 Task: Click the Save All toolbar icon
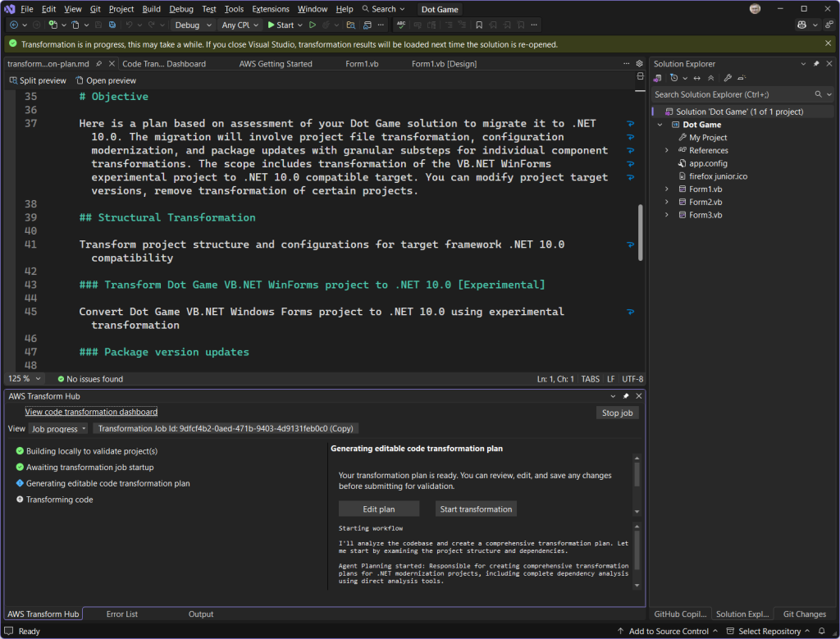click(x=112, y=25)
